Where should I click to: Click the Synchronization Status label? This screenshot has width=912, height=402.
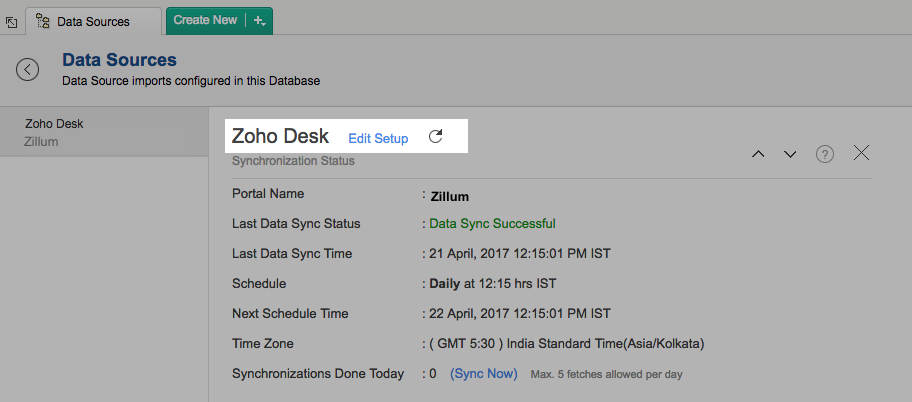(293, 160)
